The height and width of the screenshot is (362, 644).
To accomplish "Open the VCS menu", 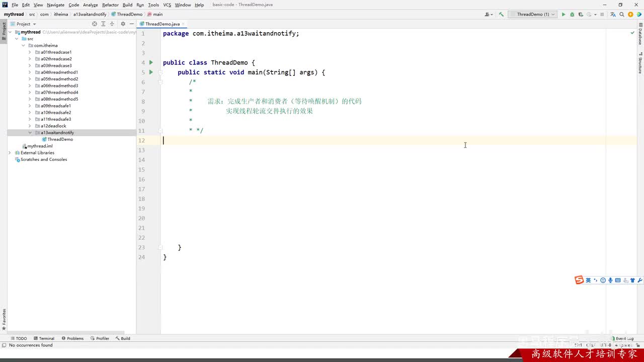I will 167,5.
